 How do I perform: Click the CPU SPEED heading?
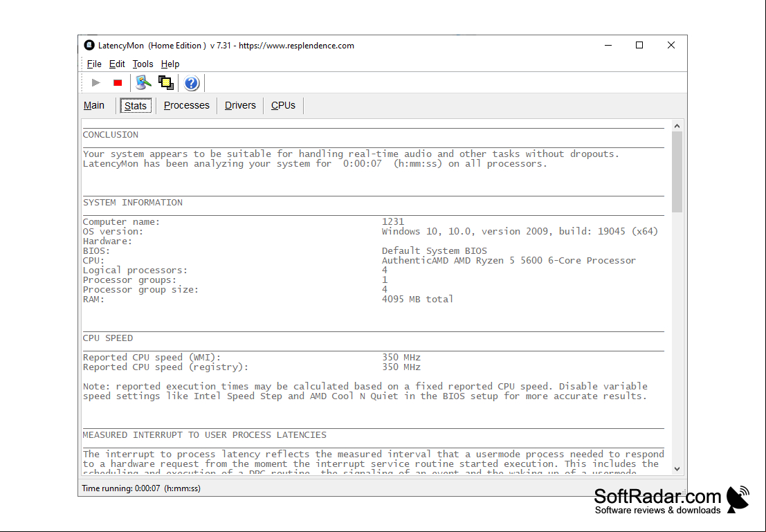tap(108, 338)
